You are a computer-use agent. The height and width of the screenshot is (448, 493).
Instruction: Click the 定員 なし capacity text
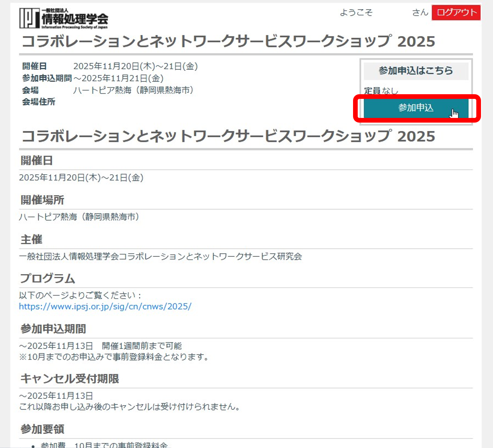[x=381, y=91]
